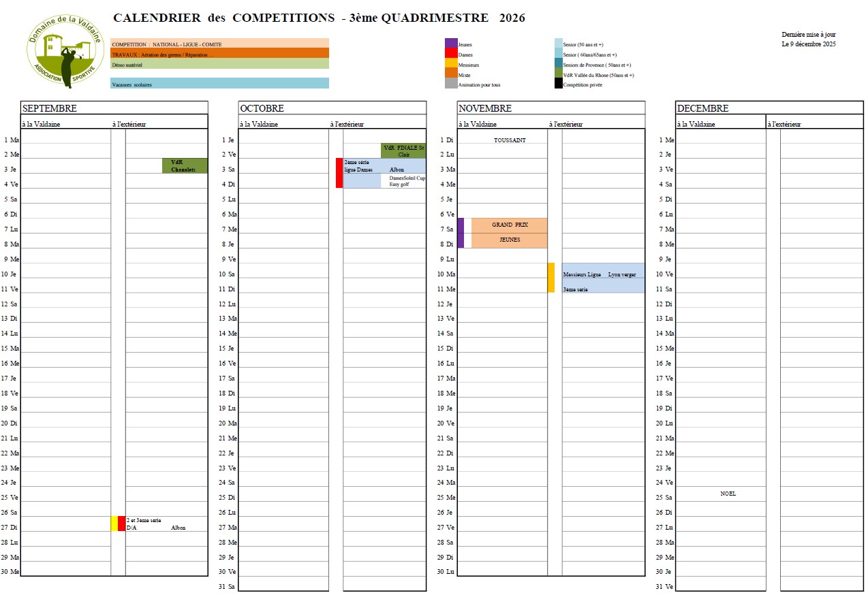Click the orange Mixte legend swatch
The image size is (868, 595).
[x=451, y=74]
